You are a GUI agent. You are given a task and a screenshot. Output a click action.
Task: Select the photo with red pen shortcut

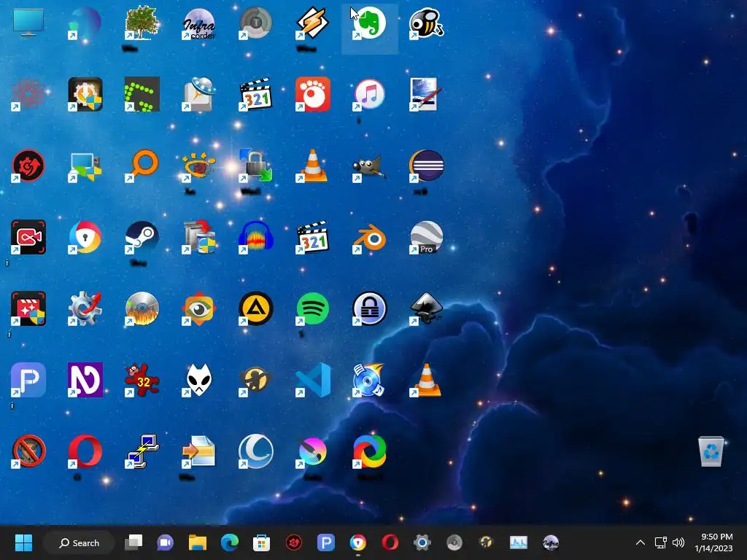[x=424, y=94]
